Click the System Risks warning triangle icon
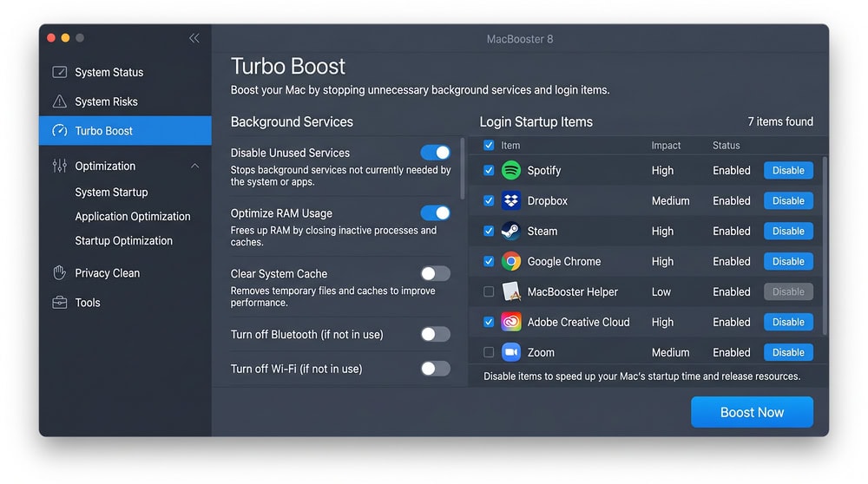This screenshot has width=868, height=484. click(59, 101)
